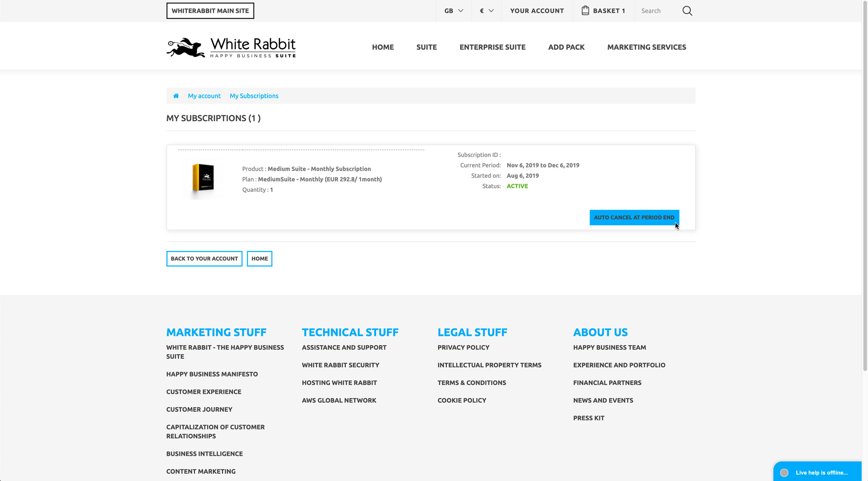Image resolution: width=868 pixels, height=481 pixels.
Task: Click the search magnifier icon
Action: click(x=687, y=11)
